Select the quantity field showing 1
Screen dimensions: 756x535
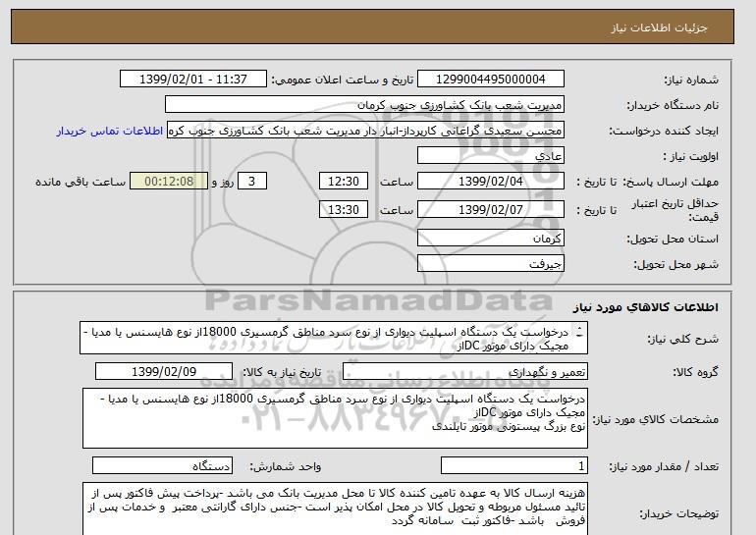click(513, 465)
